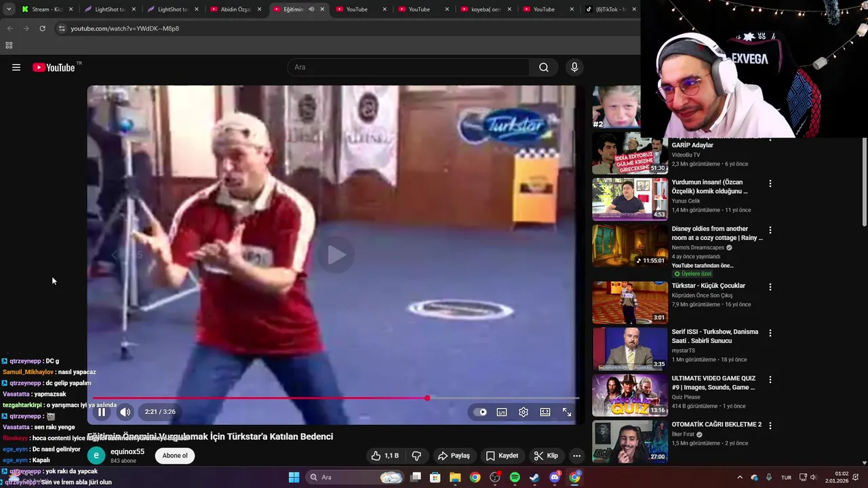Toggle subtitles/closed captions button
The height and width of the screenshot is (488, 868).
tap(502, 412)
